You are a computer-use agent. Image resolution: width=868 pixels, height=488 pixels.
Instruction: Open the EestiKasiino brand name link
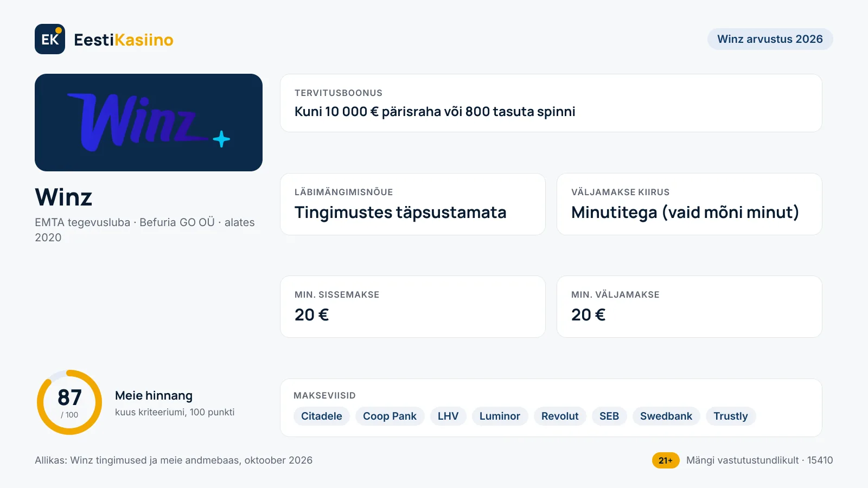tap(124, 40)
